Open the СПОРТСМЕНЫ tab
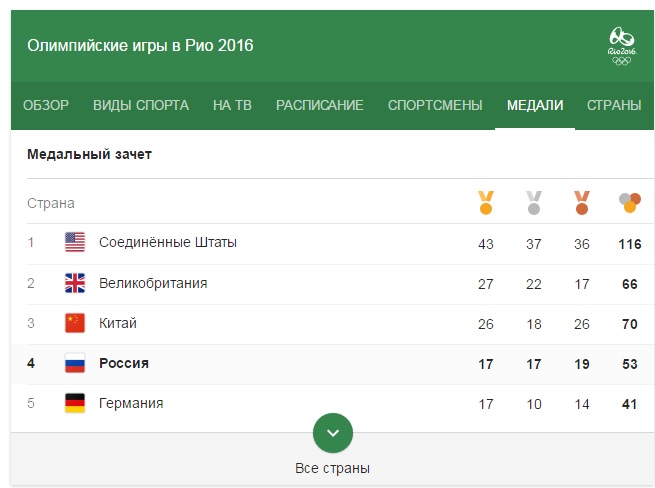The image size is (655, 488). coord(435,105)
